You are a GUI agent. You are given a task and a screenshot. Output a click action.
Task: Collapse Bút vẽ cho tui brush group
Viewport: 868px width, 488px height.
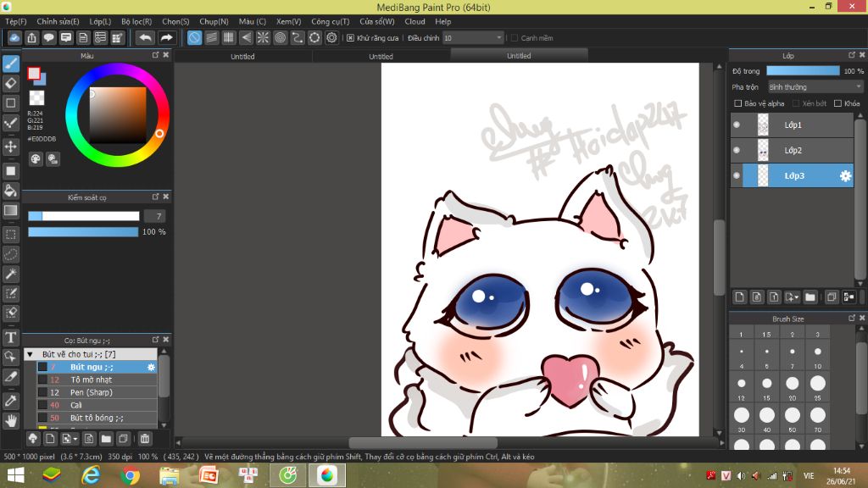pos(31,354)
